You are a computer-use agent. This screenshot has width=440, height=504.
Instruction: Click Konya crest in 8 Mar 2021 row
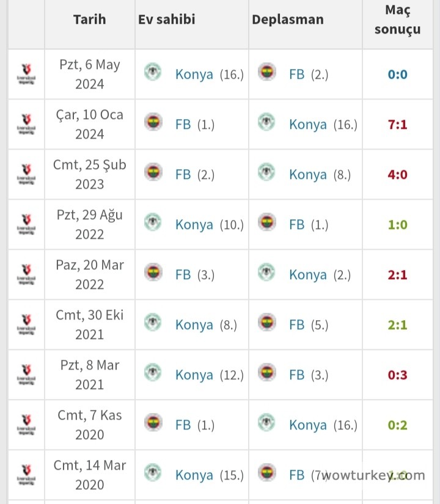coord(153,373)
